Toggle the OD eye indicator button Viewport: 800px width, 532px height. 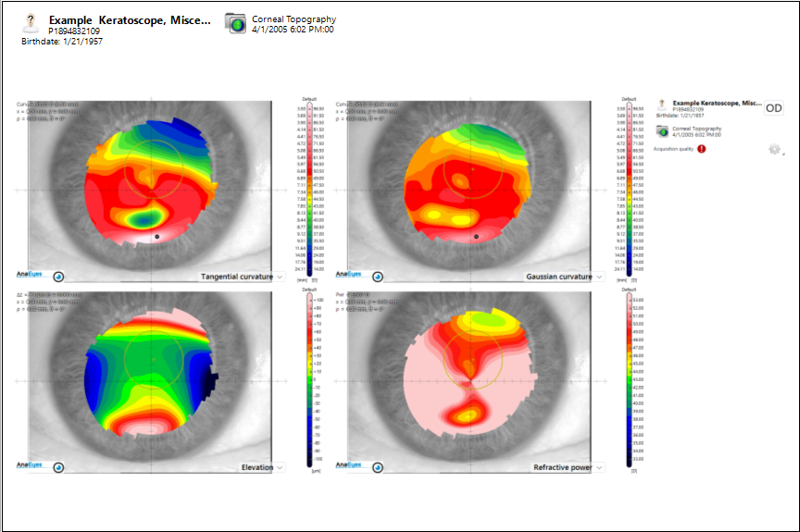pyautogui.click(x=773, y=108)
